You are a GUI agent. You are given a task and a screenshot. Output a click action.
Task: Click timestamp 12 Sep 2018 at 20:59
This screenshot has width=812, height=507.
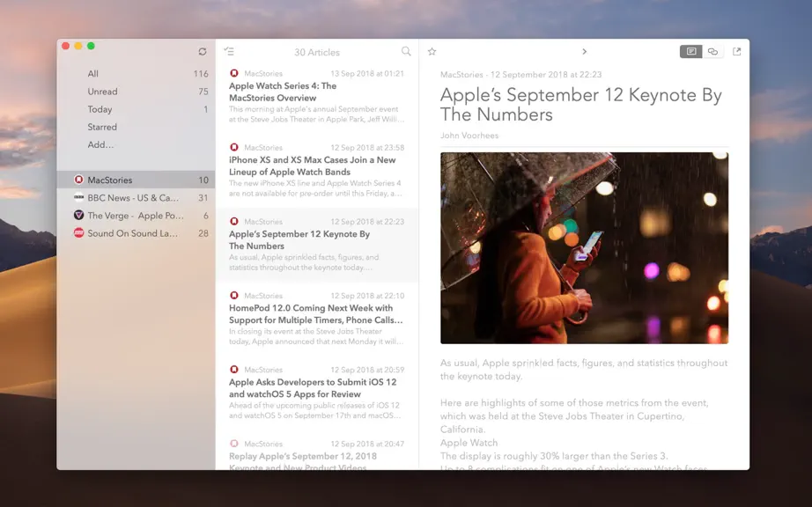pyautogui.click(x=367, y=370)
